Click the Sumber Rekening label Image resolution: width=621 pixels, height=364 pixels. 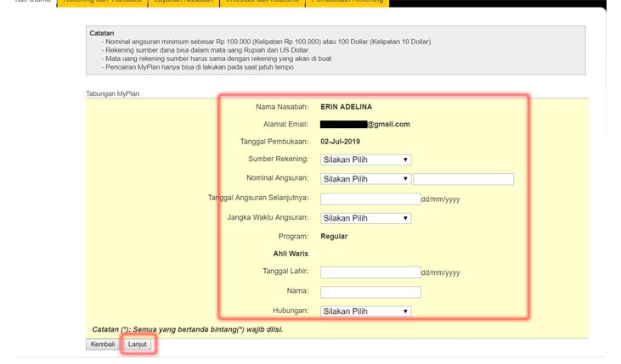pos(279,159)
